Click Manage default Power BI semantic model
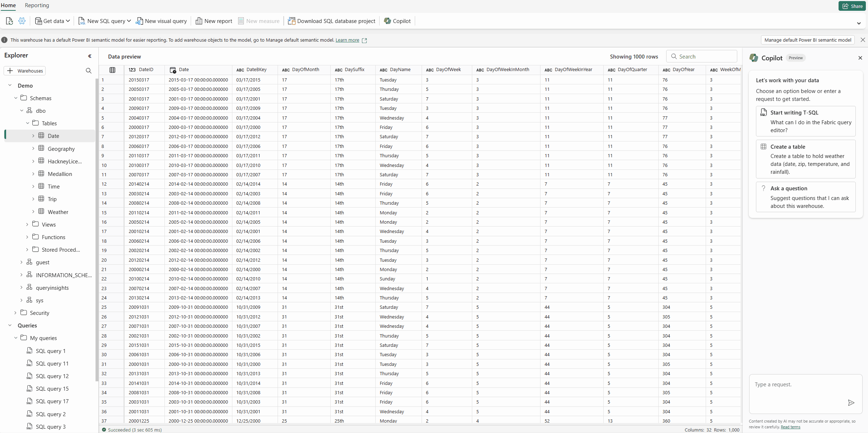The width and height of the screenshot is (868, 433). pyautogui.click(x=807, y=40)
